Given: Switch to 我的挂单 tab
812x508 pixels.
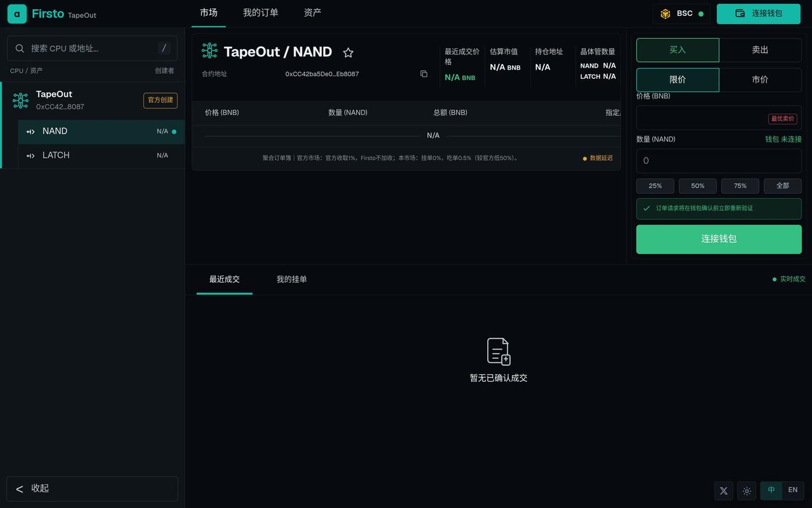Looking at the screenshot, I should 292,279.
